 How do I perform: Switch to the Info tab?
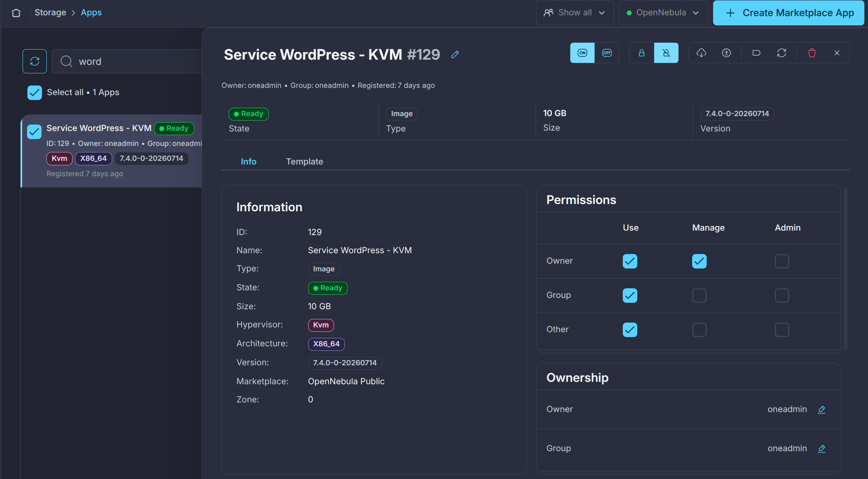(x=248, y=162)
